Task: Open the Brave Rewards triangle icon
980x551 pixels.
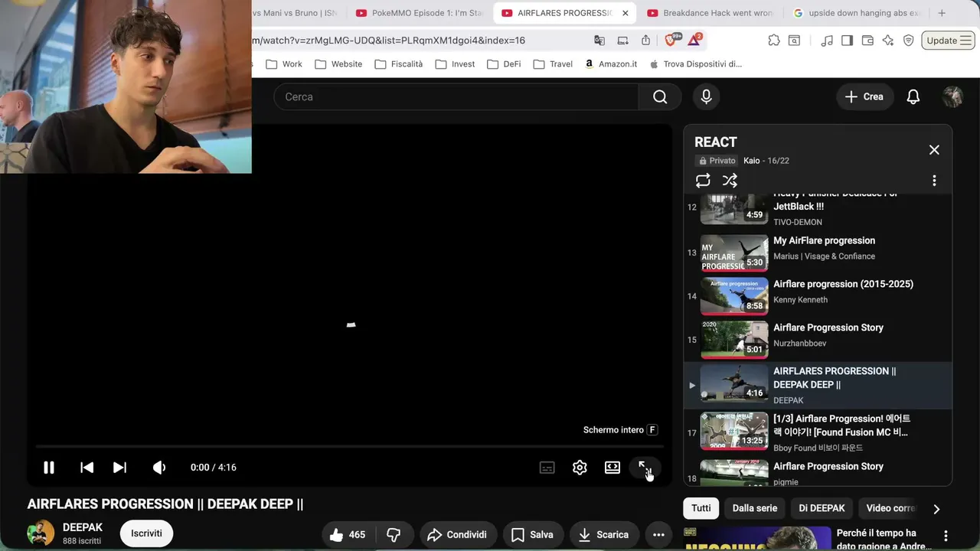Action: pyautogui.click(x=695, y=40)
